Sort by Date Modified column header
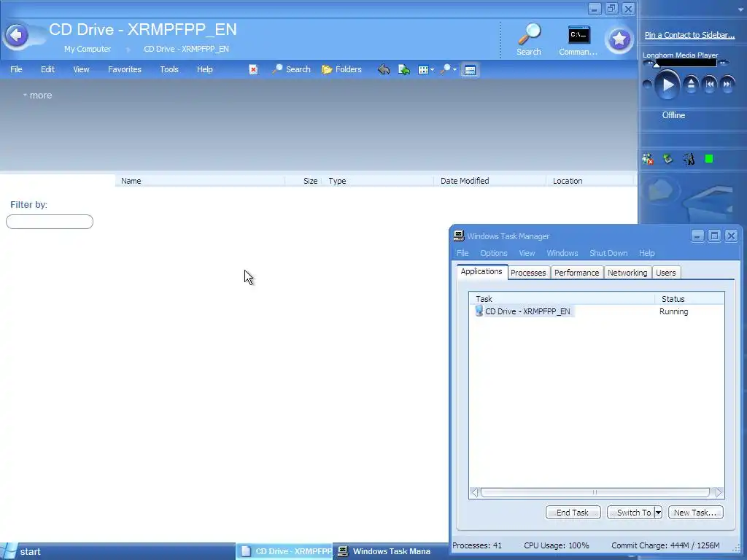747x560 pixels. point(490,181)
